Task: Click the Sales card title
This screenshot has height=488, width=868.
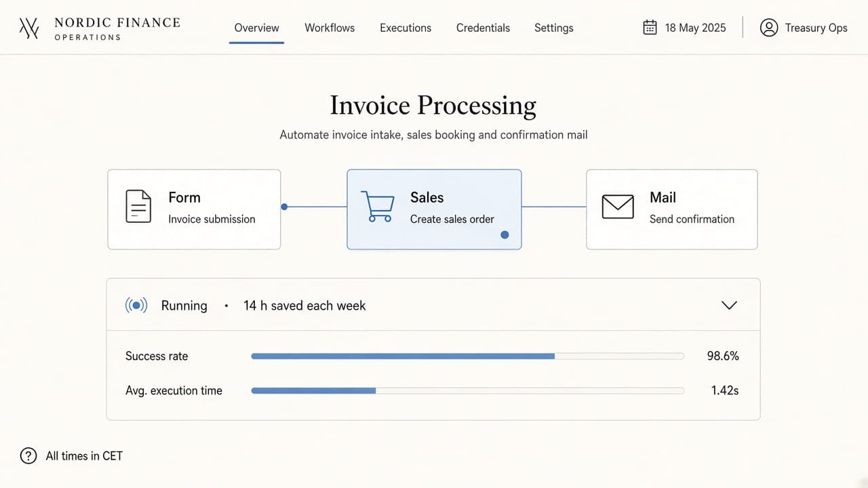Action: [427, 197]
